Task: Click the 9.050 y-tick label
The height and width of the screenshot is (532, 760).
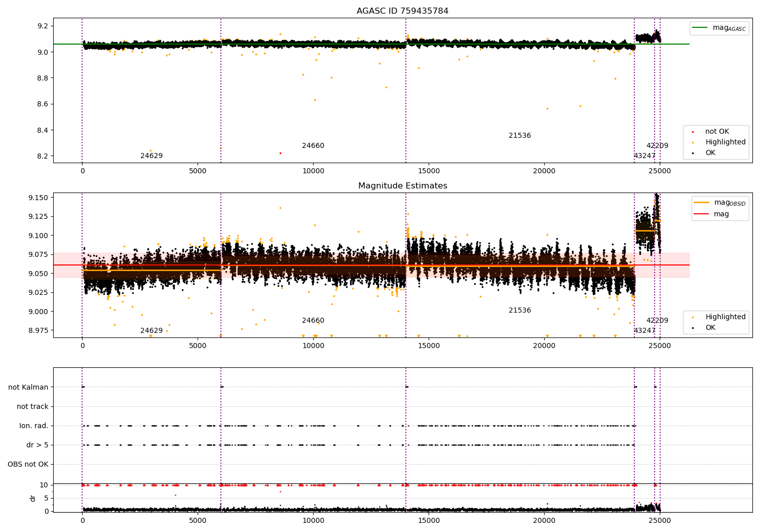Action: click(x=39, y=274)
